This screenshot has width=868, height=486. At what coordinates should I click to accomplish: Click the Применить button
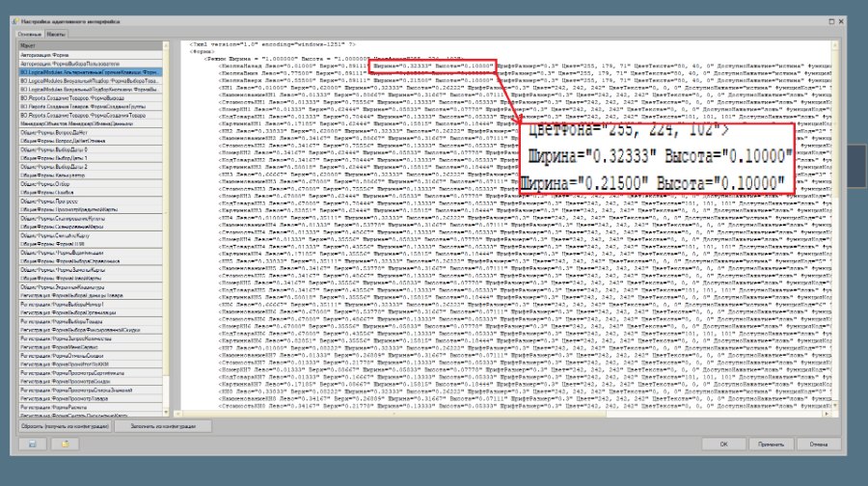(x=772, y=444)
